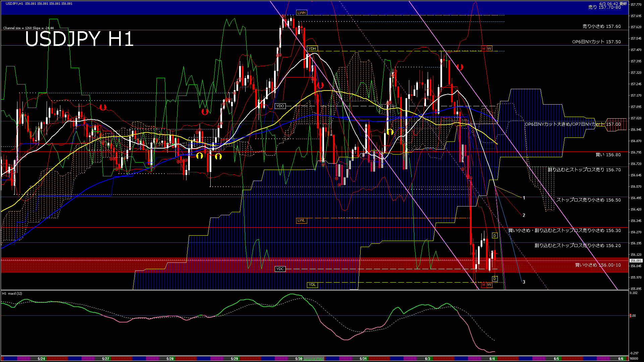This screenshot has height=362, width=644.
Task: Select the '買い 156.80' buy label
Action: [x=608, y=155]
